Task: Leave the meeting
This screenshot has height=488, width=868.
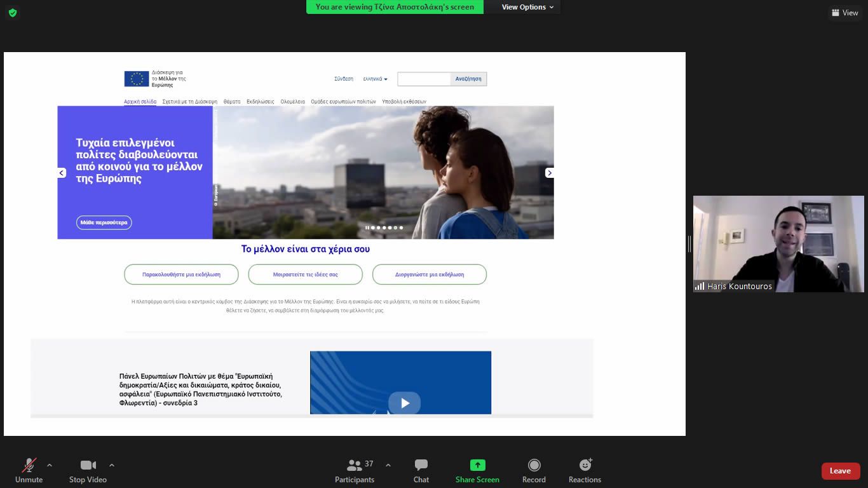Action: pos(840,471)
